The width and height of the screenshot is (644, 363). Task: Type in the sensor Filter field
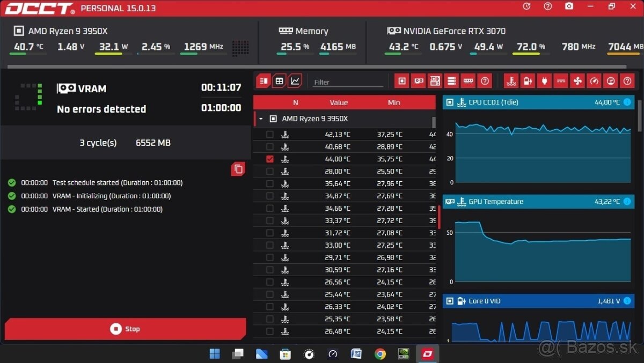346,82
